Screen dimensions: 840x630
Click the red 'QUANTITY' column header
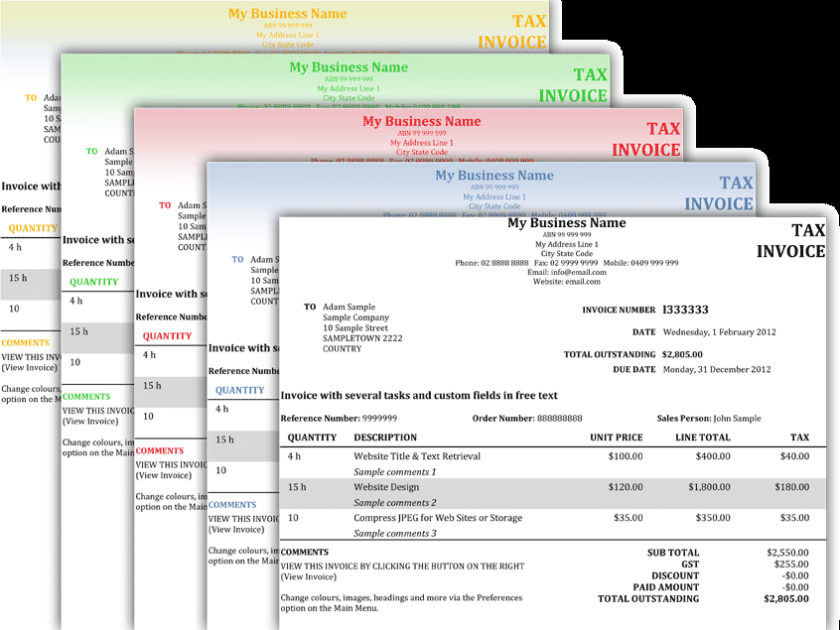[x=167, y=336]
